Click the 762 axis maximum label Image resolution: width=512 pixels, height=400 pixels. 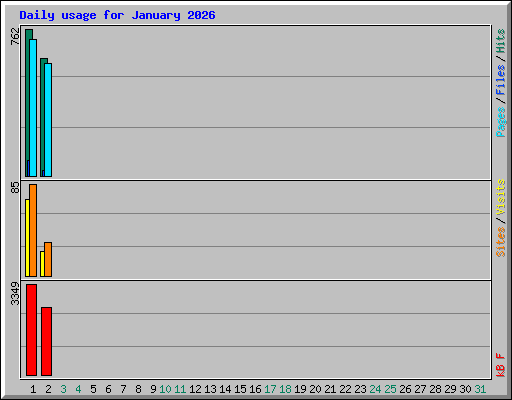pos(15,36)
